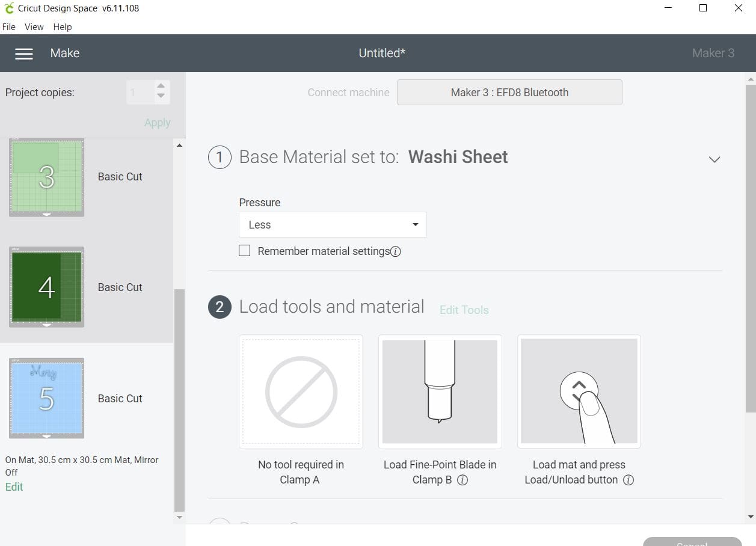
Task: Click the Project copies number field
Action: tap(140, 93)
